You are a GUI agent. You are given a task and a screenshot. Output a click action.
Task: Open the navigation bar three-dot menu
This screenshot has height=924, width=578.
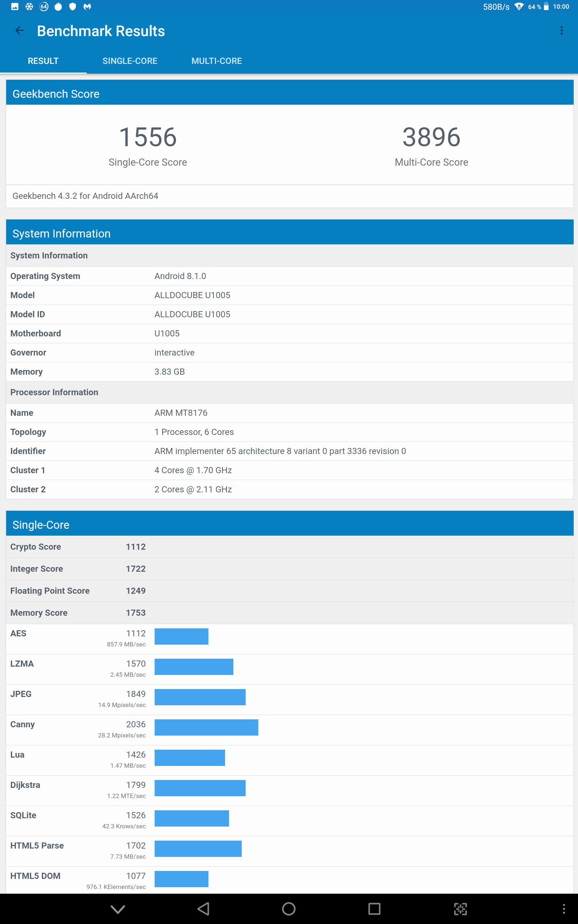564,909
